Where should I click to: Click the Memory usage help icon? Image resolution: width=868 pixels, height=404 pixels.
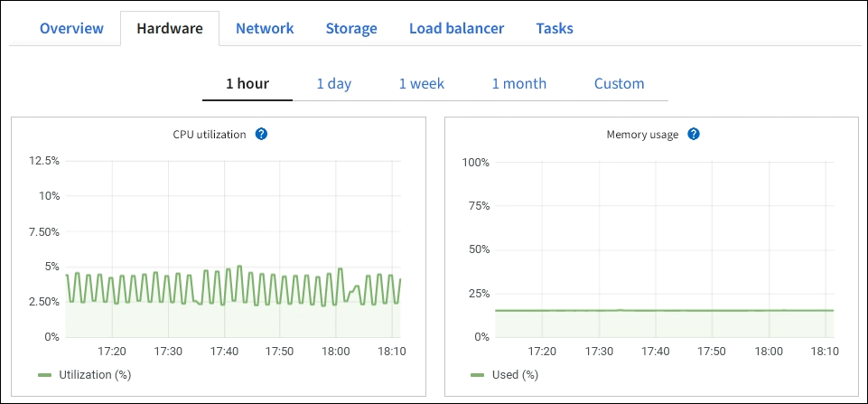point(694,134)
